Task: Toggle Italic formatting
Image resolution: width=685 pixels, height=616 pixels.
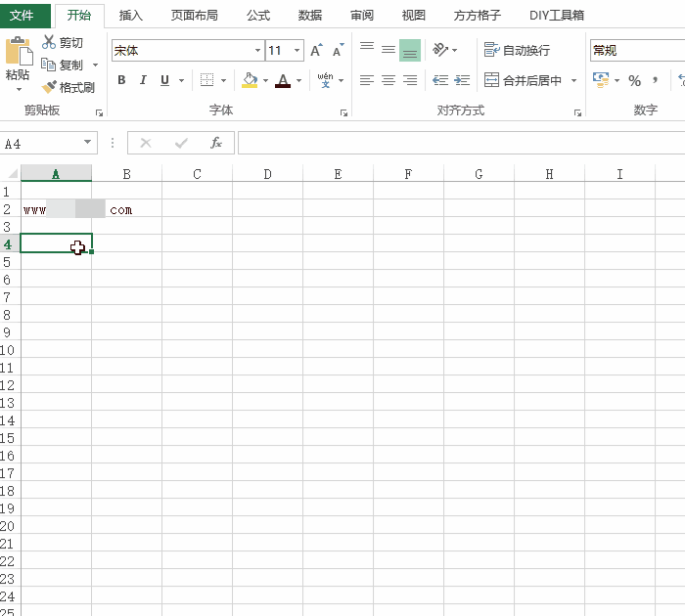Action: 143,80
